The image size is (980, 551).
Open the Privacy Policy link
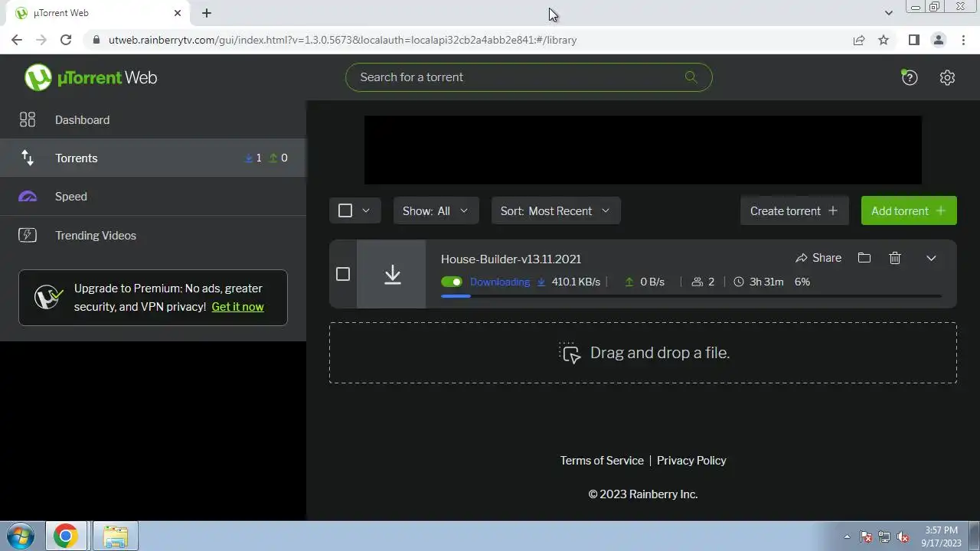point(691,460)
